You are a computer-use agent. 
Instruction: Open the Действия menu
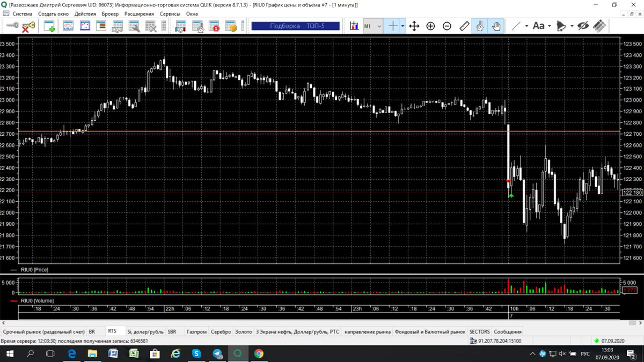click(85, 13)
